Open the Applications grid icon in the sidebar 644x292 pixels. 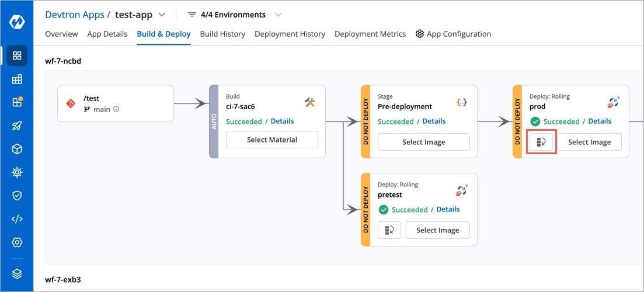(17, 55)
